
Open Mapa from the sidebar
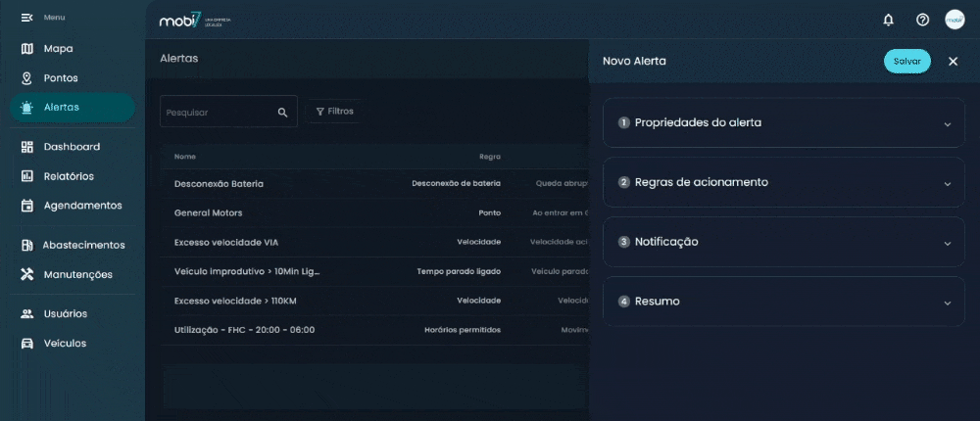tap(58, 49)
